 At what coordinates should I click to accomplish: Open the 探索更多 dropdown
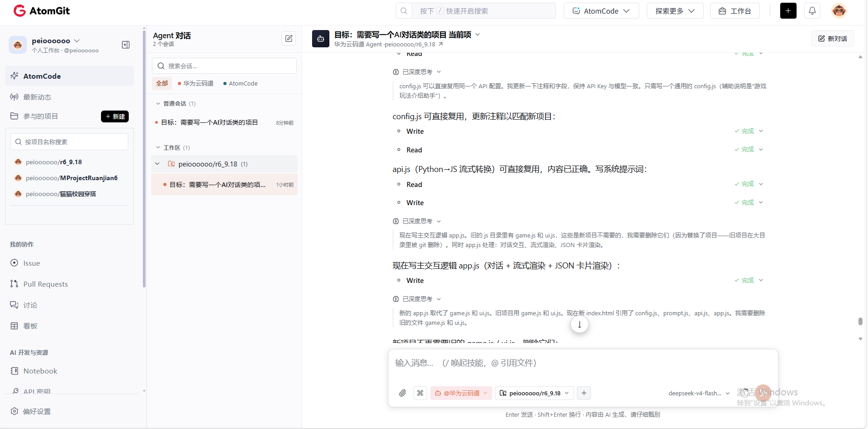(675, 11)
